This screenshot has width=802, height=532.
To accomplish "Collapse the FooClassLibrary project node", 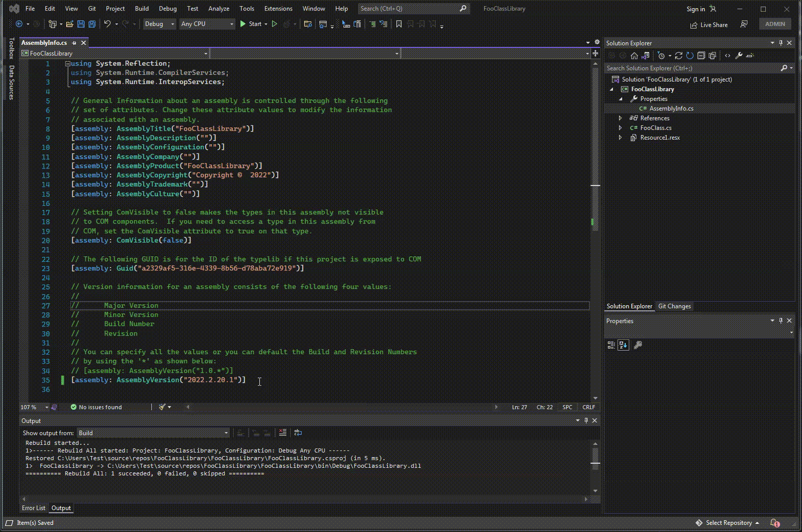I will pyautogui.click(x=611, y=89).
